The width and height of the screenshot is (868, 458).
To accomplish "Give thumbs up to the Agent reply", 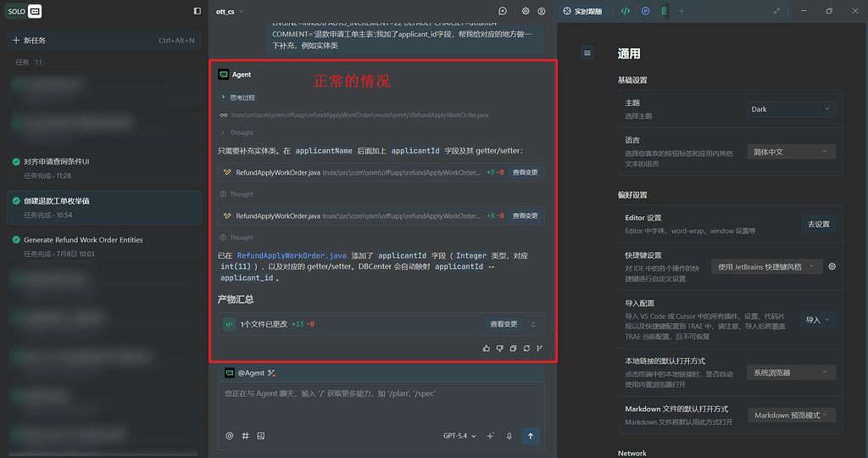I will coord(486,349).
